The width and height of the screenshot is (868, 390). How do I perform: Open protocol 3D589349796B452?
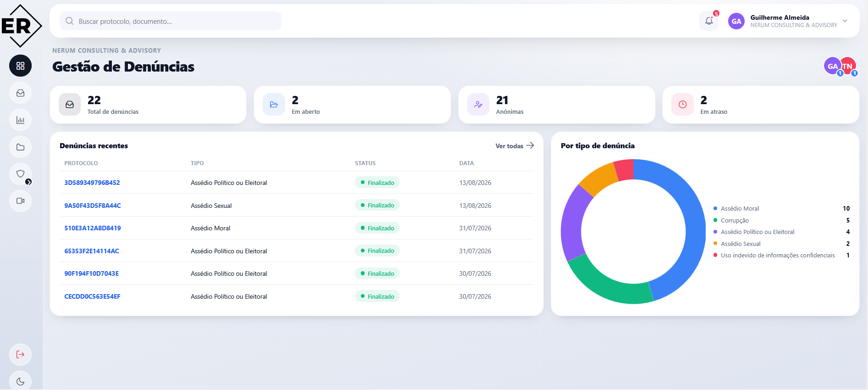click(x=92, y=183)
